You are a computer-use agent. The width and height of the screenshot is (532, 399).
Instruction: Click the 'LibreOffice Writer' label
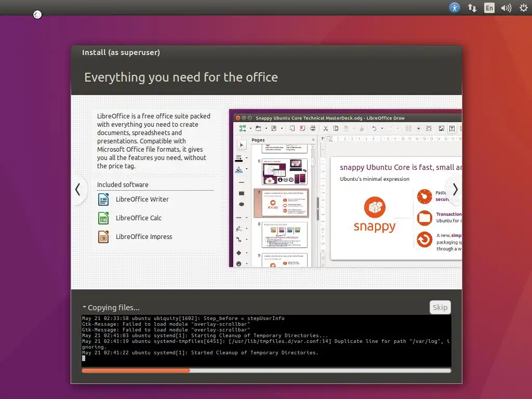pyautogui.click(x=142, y=199)
